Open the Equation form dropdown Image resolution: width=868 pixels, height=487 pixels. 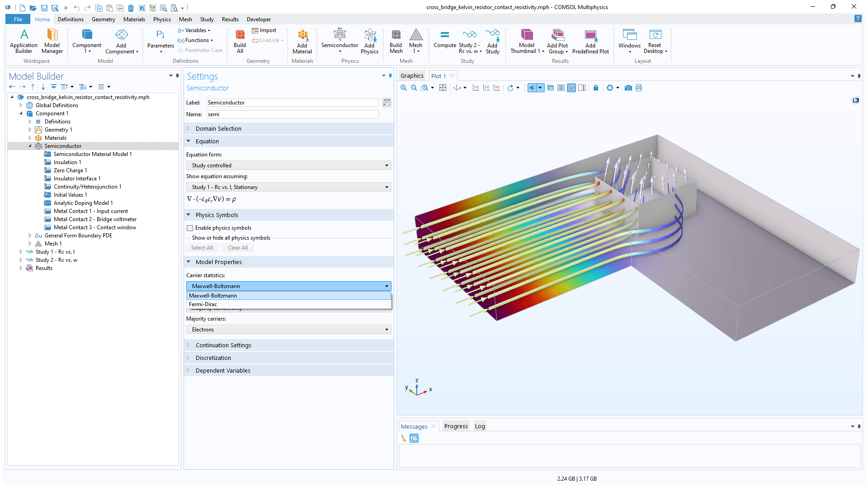(x=289, y=165)
